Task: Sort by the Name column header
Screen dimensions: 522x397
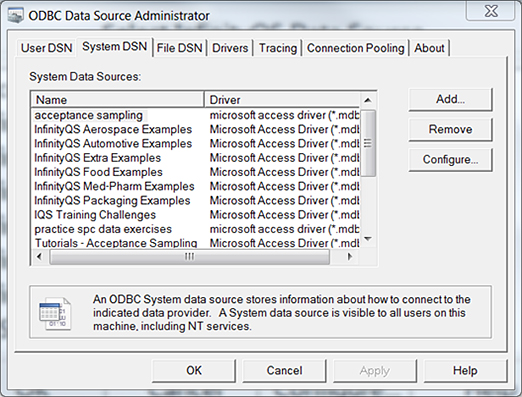Action: point(117,100)
